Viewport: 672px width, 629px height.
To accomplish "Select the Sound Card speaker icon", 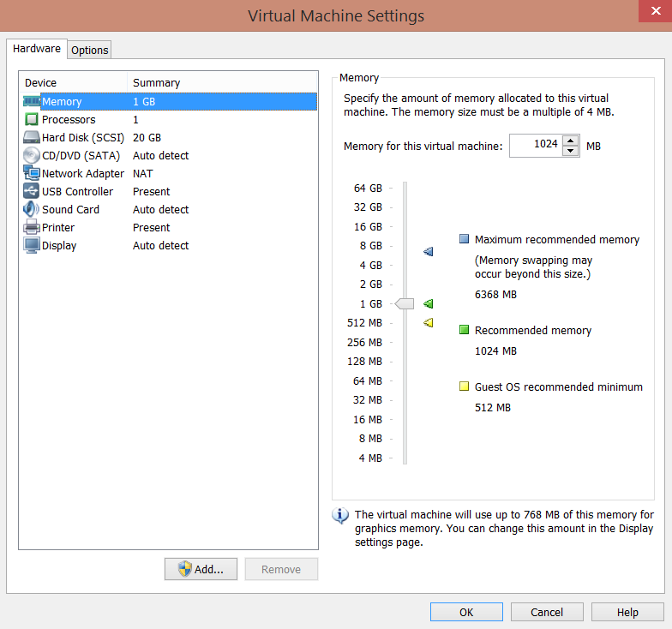I will point(32,209).
